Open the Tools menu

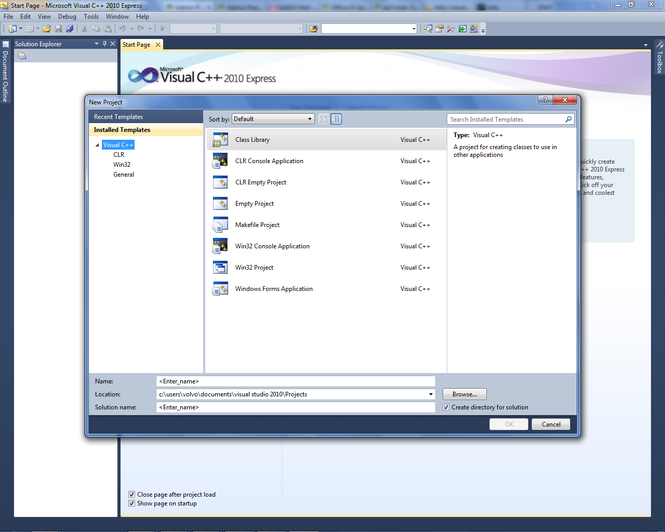[91, 17]
